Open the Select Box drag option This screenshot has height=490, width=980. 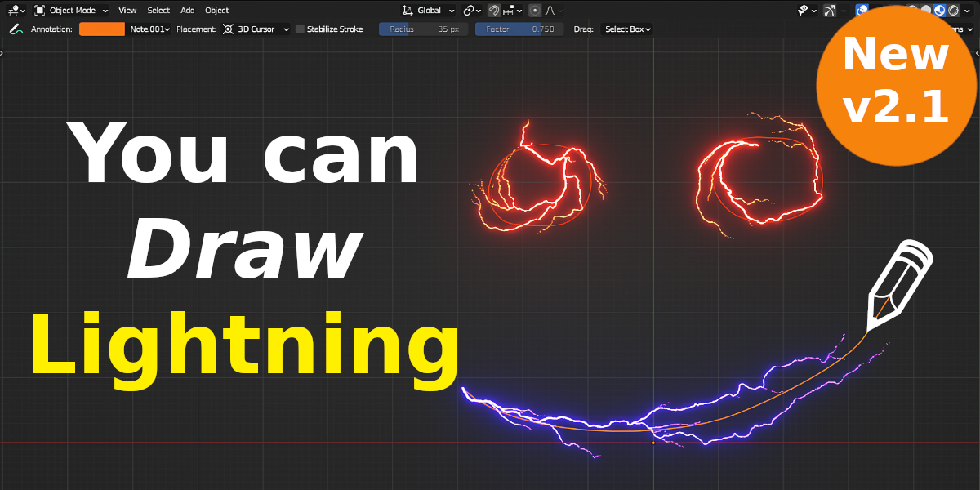coord(626,29)
